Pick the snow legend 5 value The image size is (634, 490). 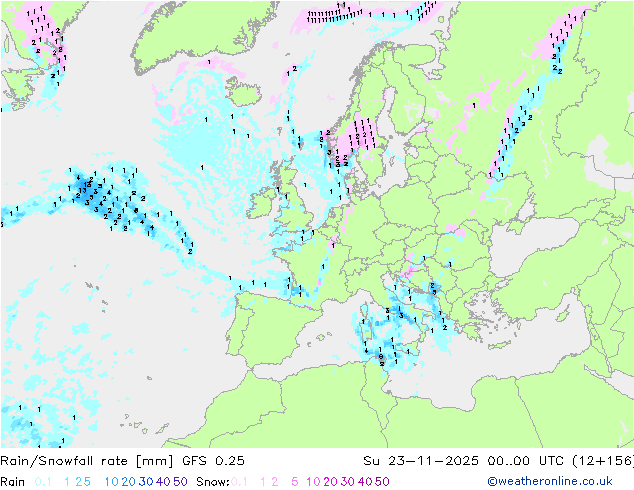[295, 482]
